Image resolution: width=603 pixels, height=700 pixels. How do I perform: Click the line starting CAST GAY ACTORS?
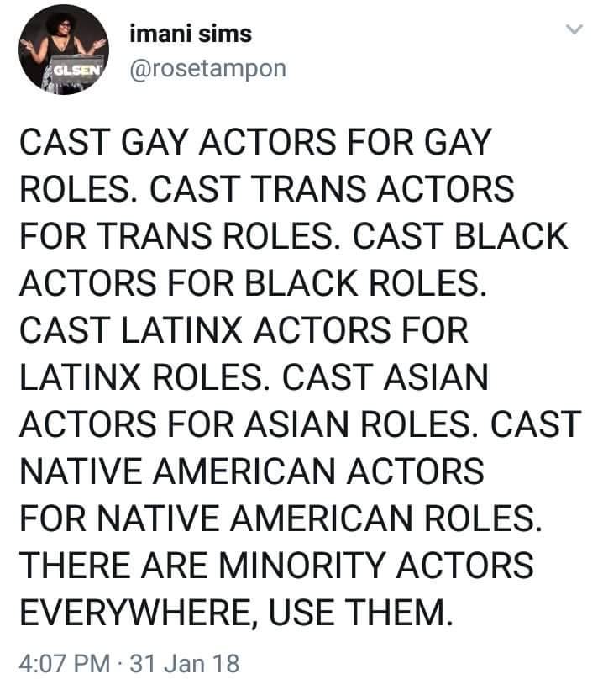(x=255, y=142)
